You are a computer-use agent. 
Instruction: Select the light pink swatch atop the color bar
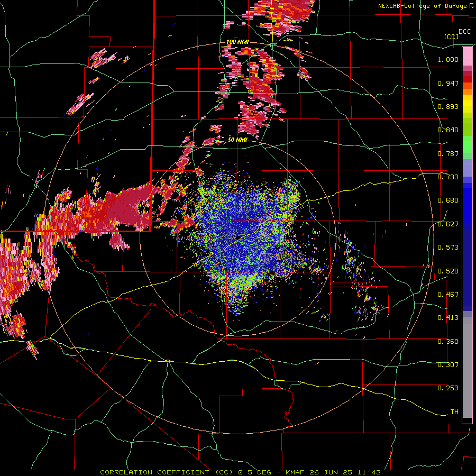point(467,57)
